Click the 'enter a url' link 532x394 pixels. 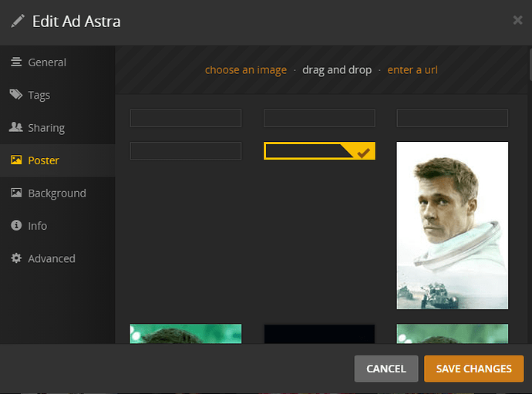(412, 70)
